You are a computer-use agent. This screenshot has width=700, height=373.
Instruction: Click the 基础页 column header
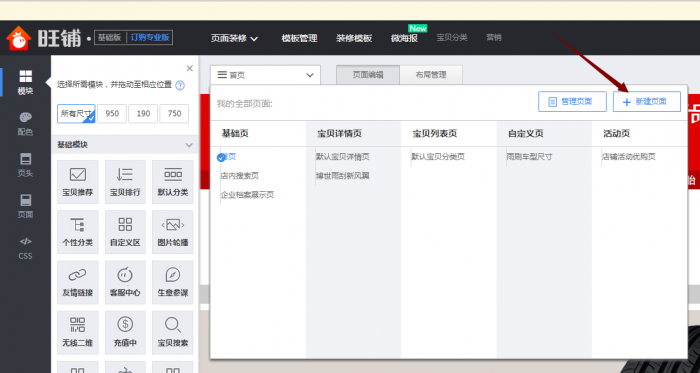(235, 133)
